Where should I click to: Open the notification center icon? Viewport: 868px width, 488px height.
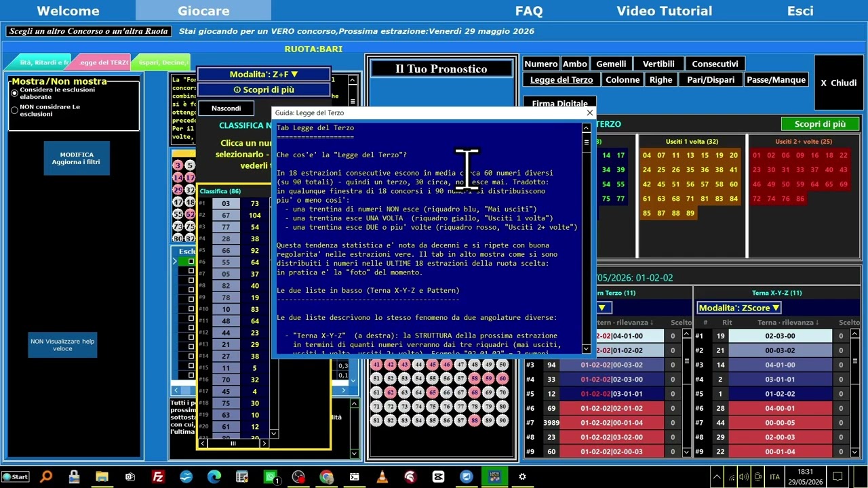tap(837, 477)
